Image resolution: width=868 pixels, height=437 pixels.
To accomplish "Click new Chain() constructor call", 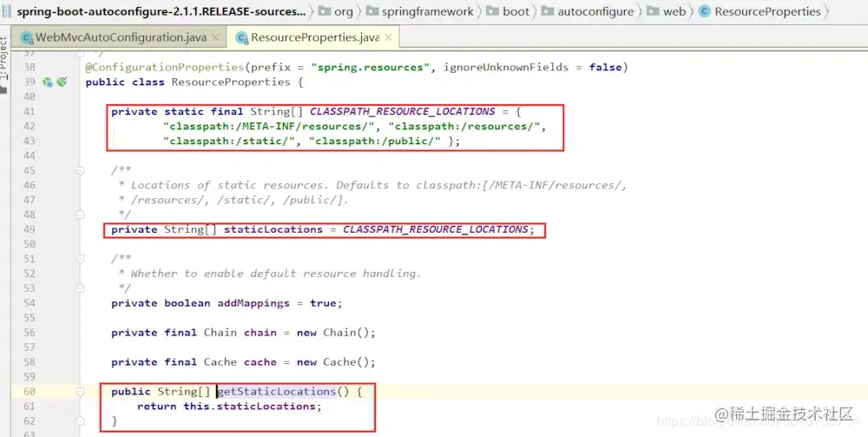I will point(332,333).
